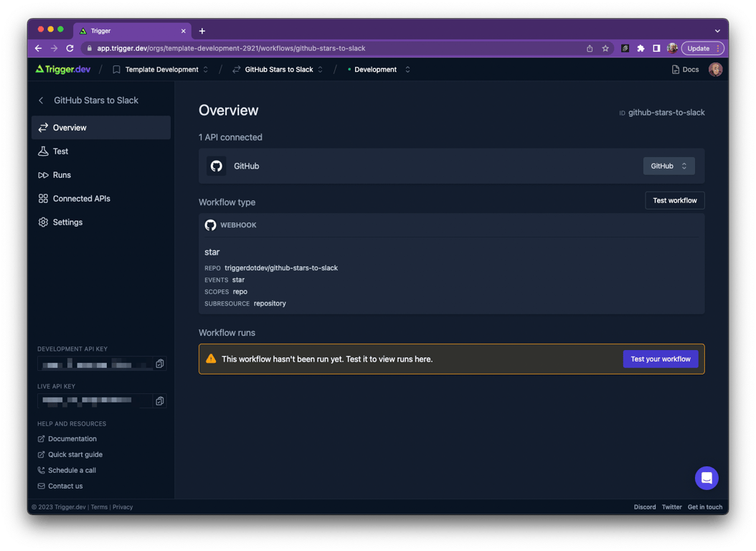Open Settings in the sidebar
The image size is (756, 551).
tap(100, 222)
